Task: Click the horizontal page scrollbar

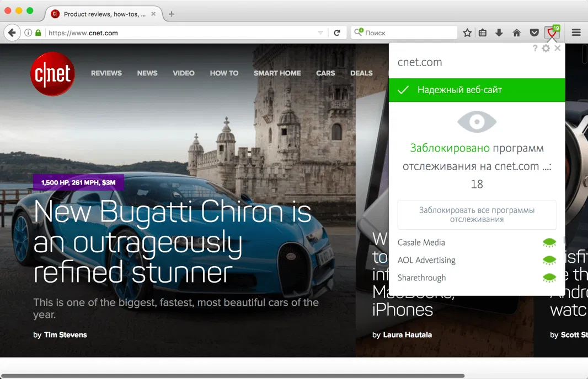Action: click(233, 376)
